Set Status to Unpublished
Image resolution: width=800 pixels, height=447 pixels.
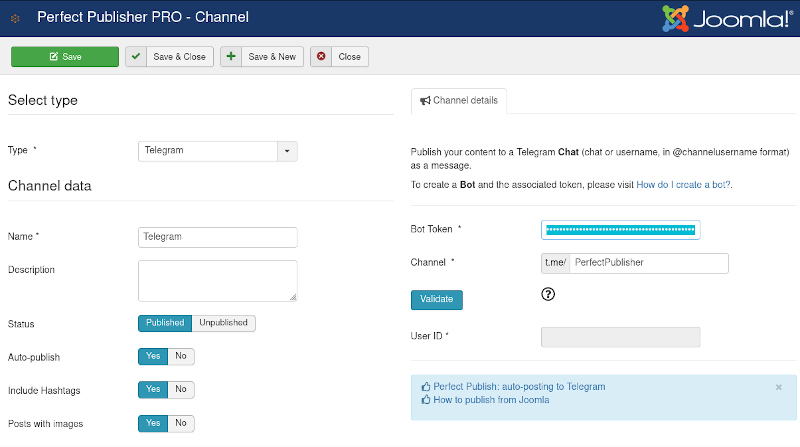(223, 323)
